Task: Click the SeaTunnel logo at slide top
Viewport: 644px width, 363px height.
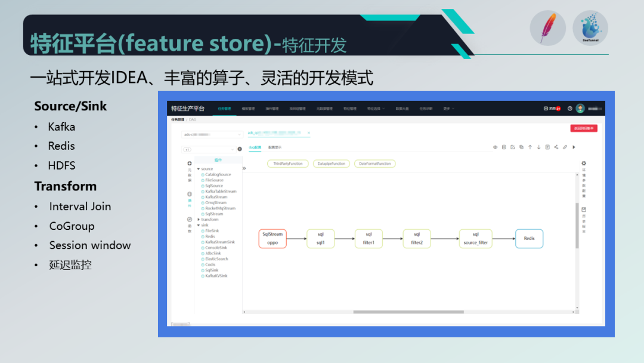Action: point(590,28)
